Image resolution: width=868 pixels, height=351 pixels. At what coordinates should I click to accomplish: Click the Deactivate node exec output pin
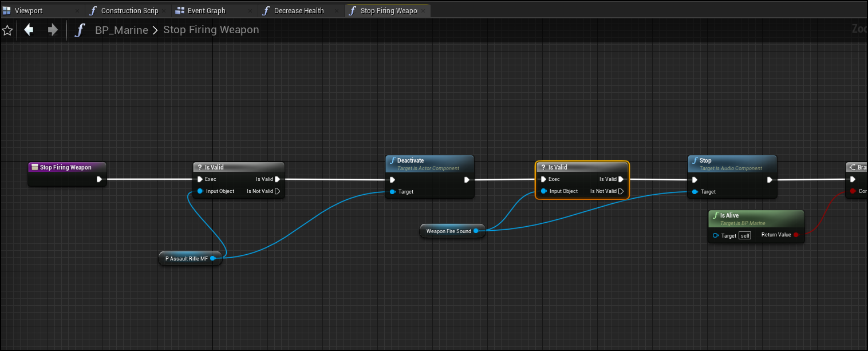(x=467, y=180)
